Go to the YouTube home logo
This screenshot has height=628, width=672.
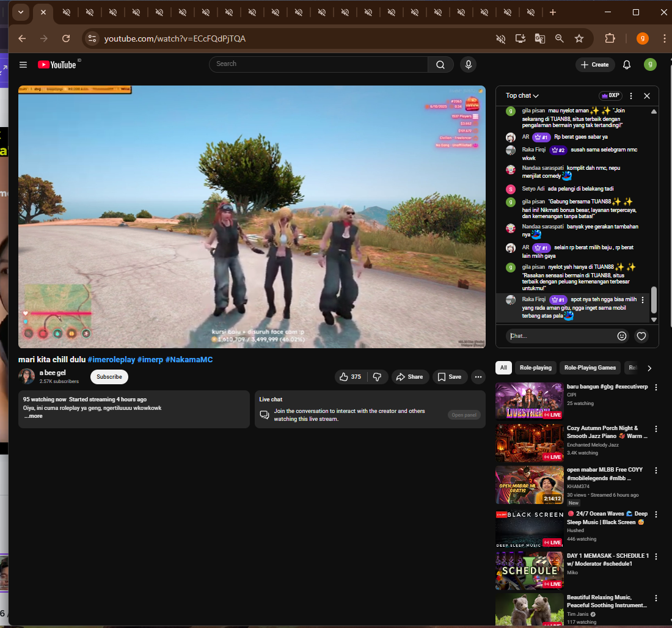57,65
